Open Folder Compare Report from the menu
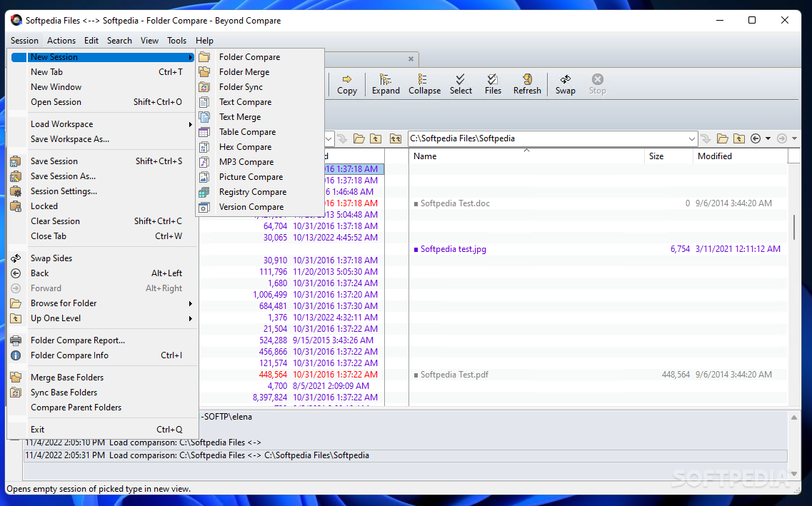Viewport: 812px width, 506px height. pyautogui.click(x=103, y=340)
